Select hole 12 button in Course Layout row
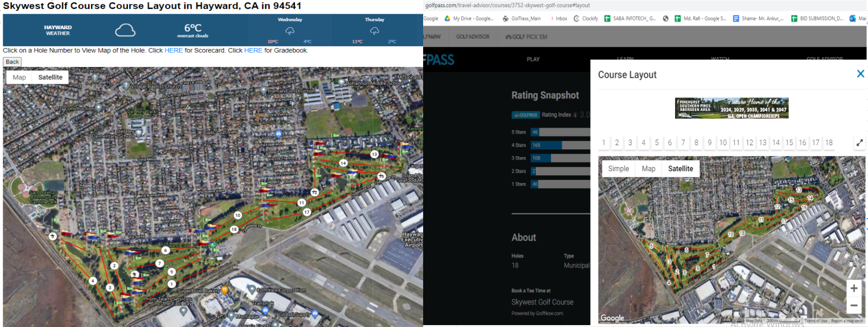This screenshot has height=327, width=868. (749, 143)
